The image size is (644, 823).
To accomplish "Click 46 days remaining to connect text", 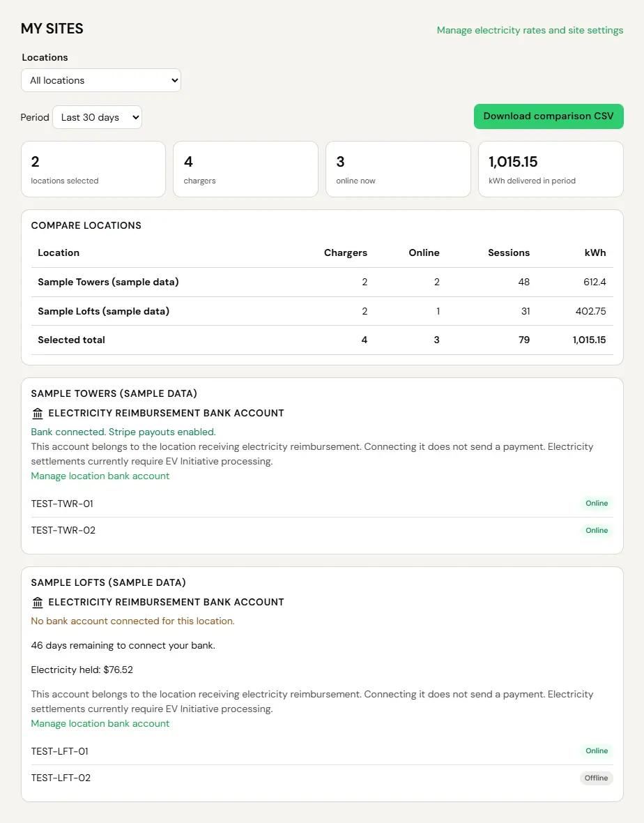I will tap(123, 645).
